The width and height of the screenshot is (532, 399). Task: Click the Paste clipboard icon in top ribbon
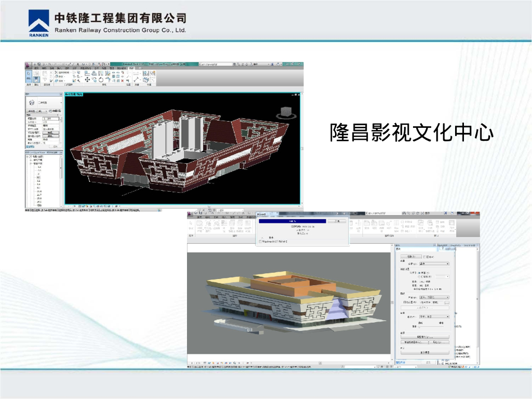(45, 74)
